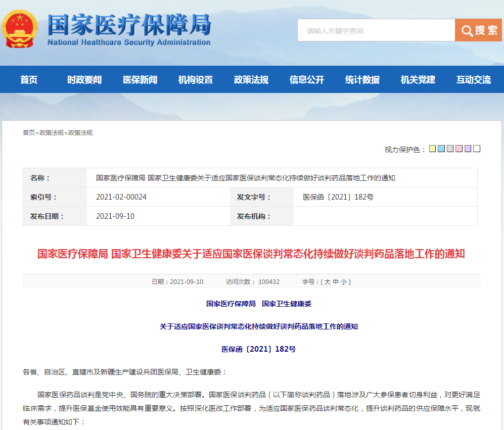
Task: Set font size to 中
Action: pos(336,282)
